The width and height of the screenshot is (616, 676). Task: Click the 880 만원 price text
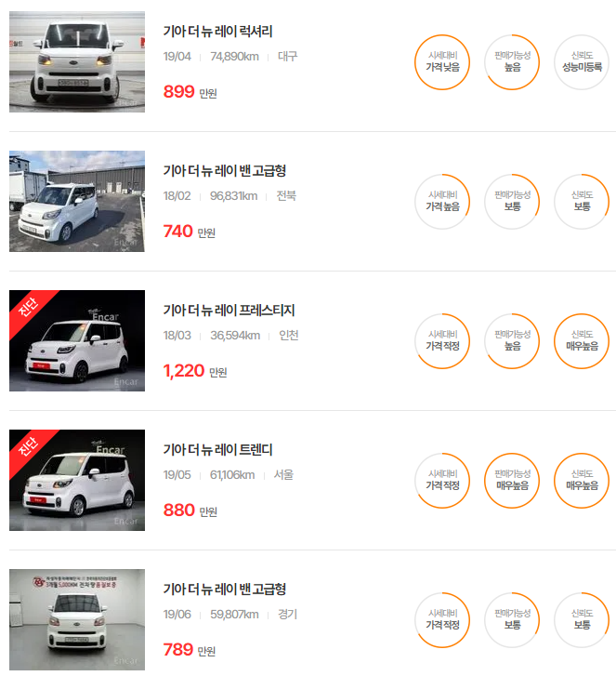[x=190, y=510]
